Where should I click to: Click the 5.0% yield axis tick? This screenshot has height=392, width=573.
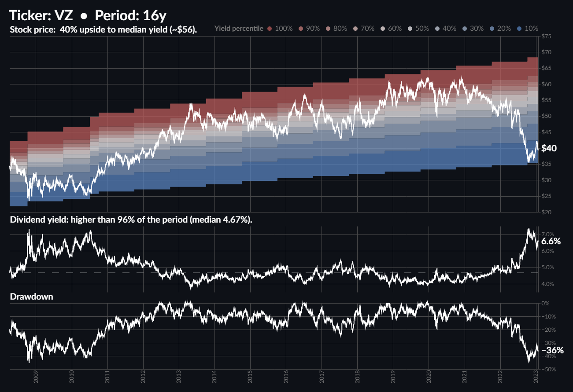547,267
